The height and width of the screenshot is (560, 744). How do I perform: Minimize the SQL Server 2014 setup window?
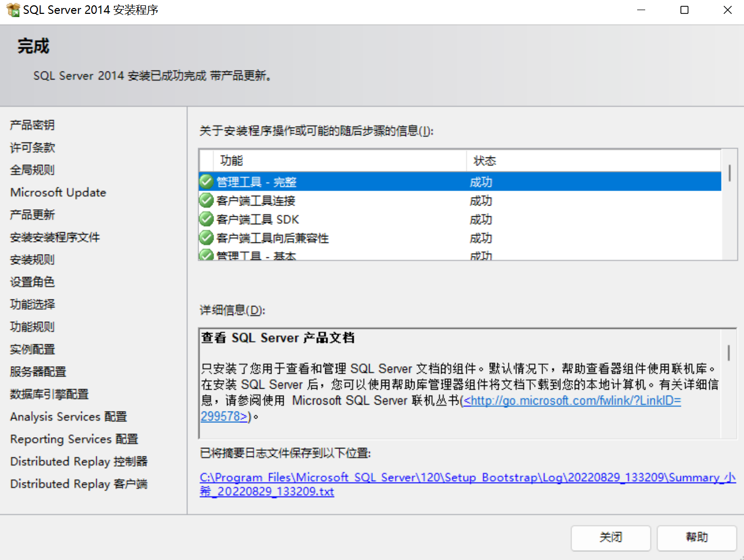click(641, 10)
